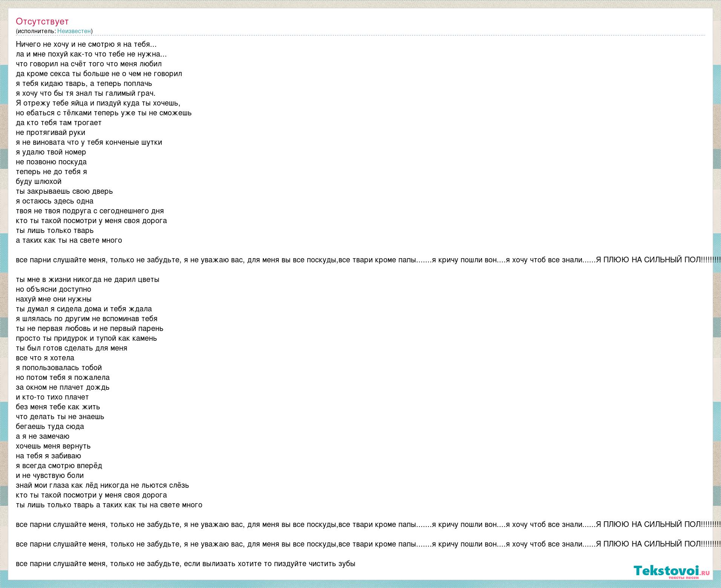Click the song title 'Отсутствует'
Image resolution: width=721 pixels, height=588 pixels.
click(42, 21)
